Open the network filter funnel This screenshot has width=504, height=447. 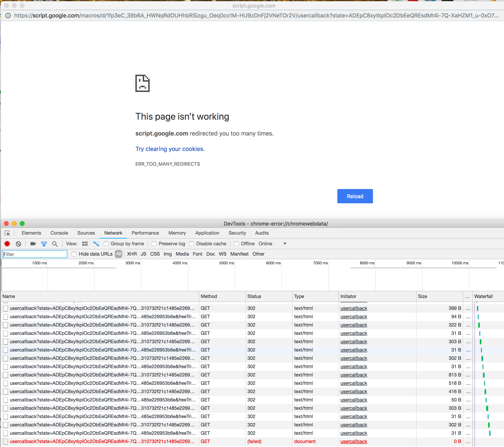[x=44, y=244]
